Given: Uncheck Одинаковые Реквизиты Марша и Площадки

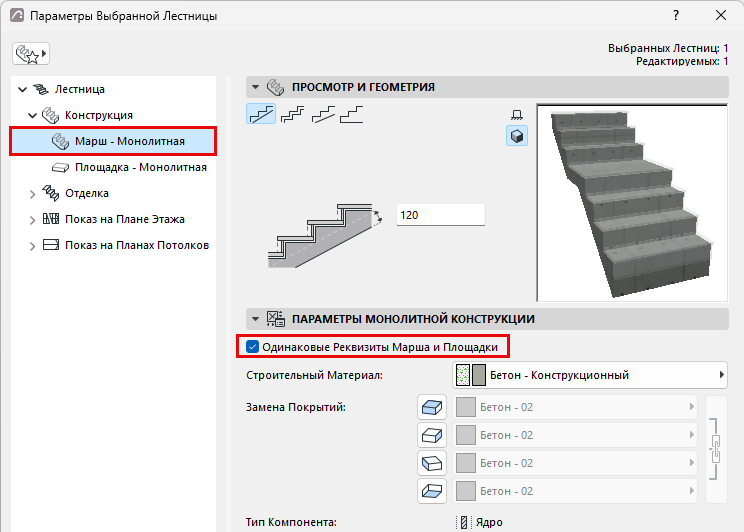Looking at the screenshot, I should [x=252, y=347].
